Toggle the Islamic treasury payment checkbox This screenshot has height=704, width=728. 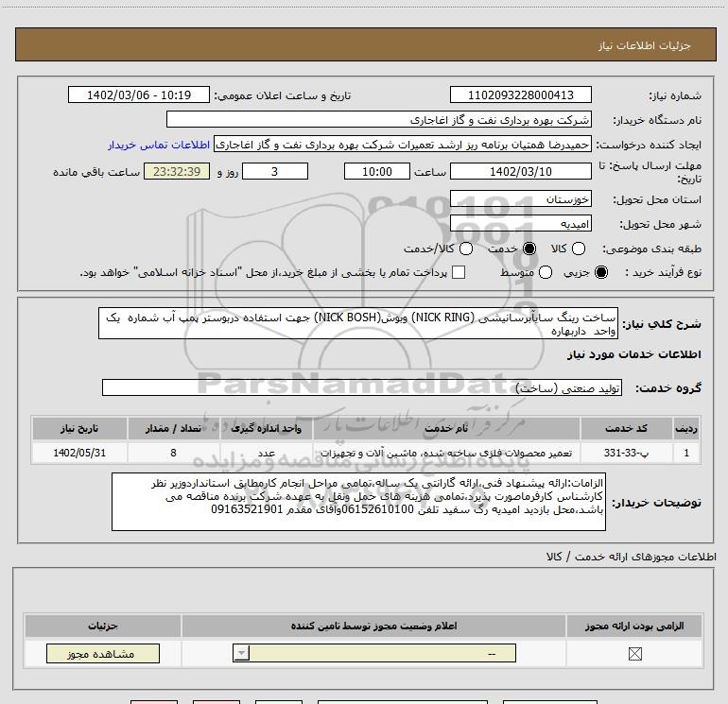(459, 272)
